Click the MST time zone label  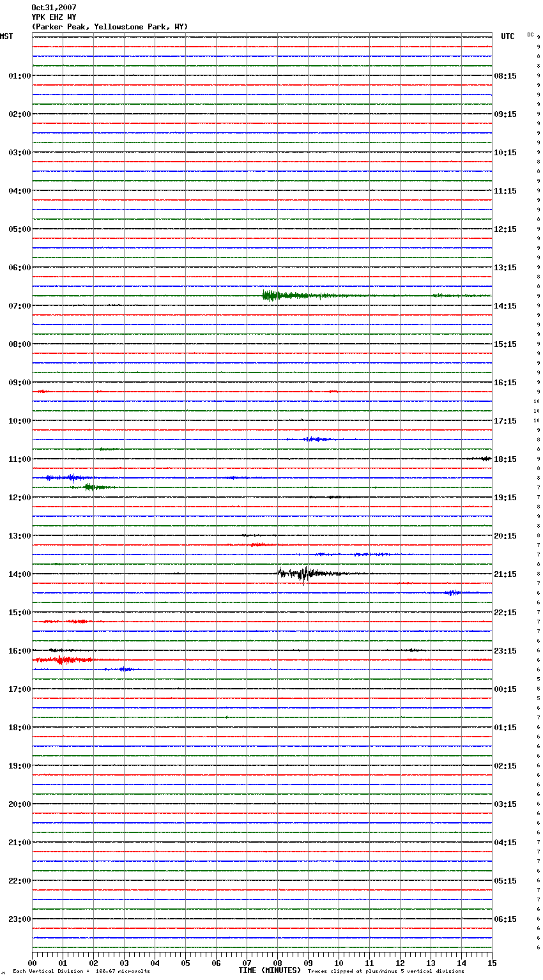[6, 36]
